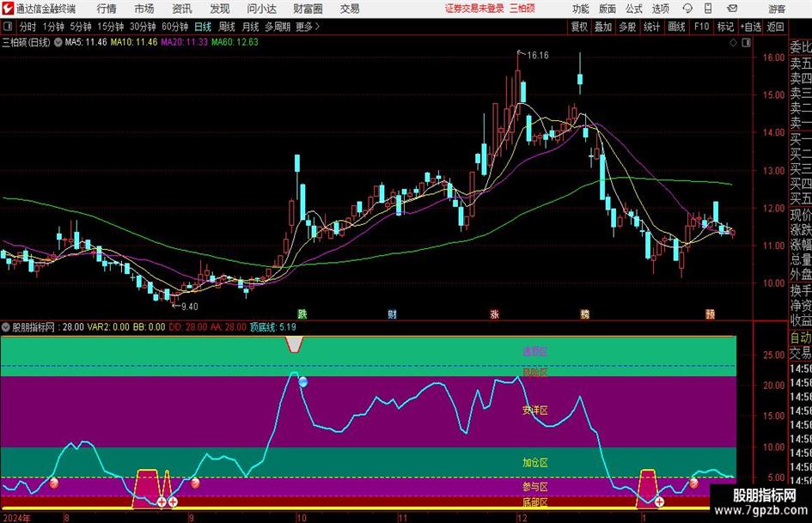Select the 日线 daily period tab
812x523 pixels.
pyautogui.click(x=203, y=27)
